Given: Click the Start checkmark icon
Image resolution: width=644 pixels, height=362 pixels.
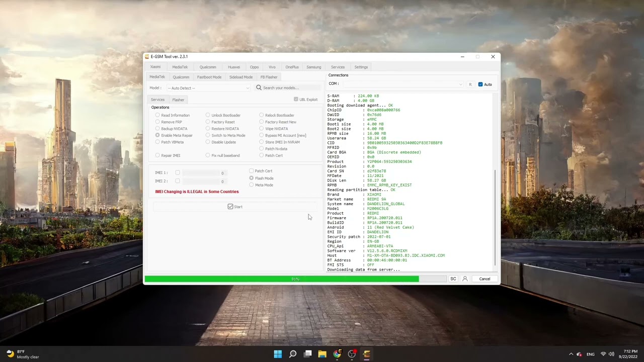Looking at the screenshot, I should 230,207.
